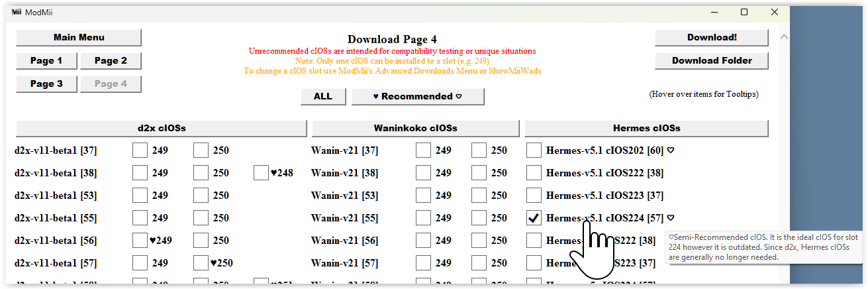868x289 pixels.
Task: Click the d2x cIOSs header button
Action: click(162, 129)
